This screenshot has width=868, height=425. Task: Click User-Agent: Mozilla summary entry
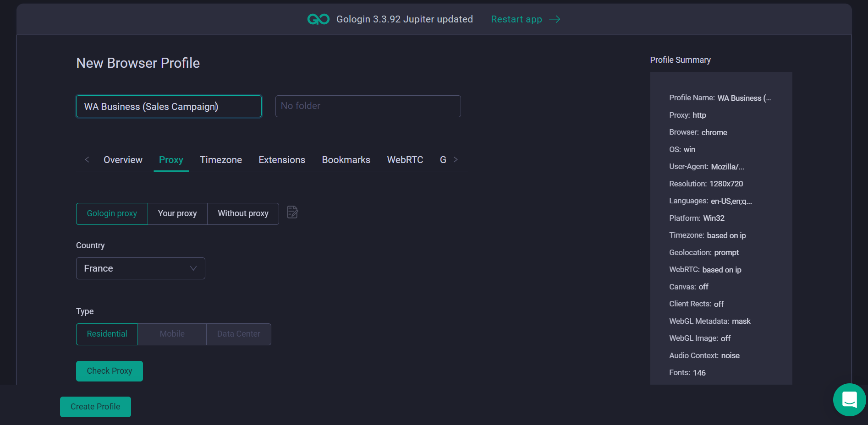point(707,167)
